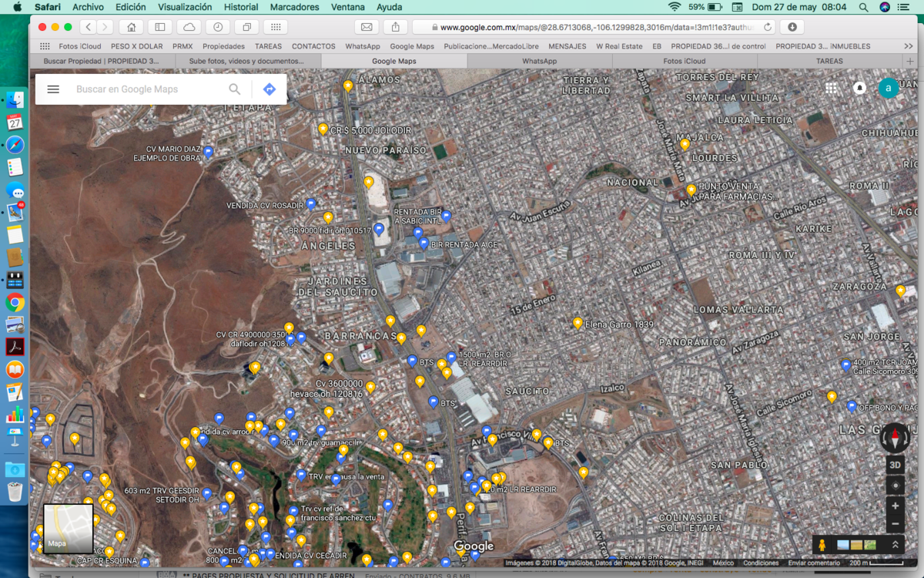Open the Marcadores menu
Viewport: 924px width, 578px height.
click(294, 7)
